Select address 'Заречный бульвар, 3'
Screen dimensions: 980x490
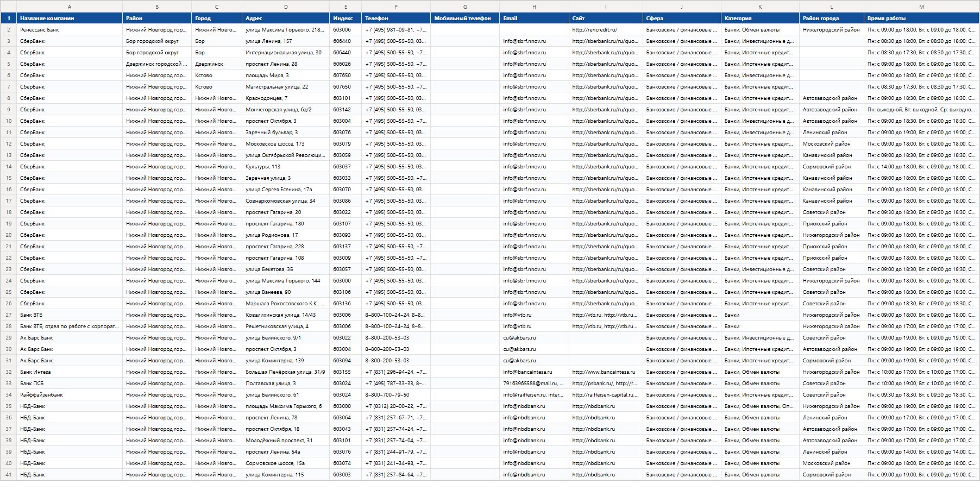tap(286, 133)
